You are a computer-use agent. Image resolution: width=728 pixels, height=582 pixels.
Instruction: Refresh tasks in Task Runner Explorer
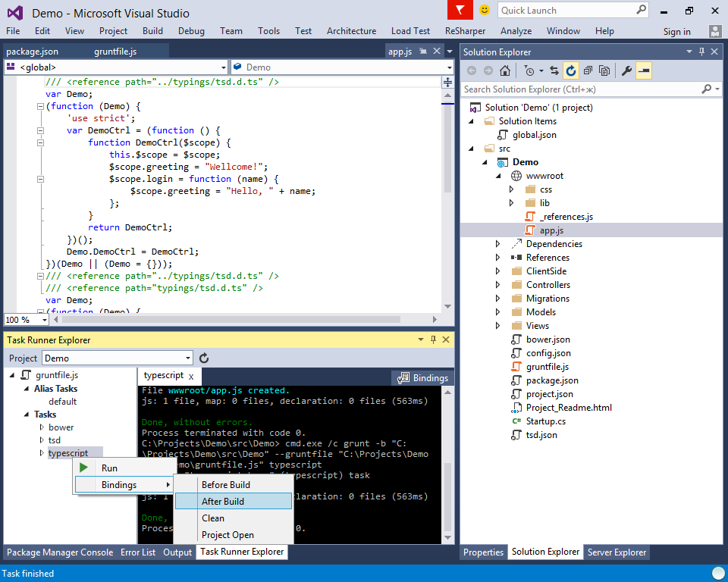(x=203, y=358)
